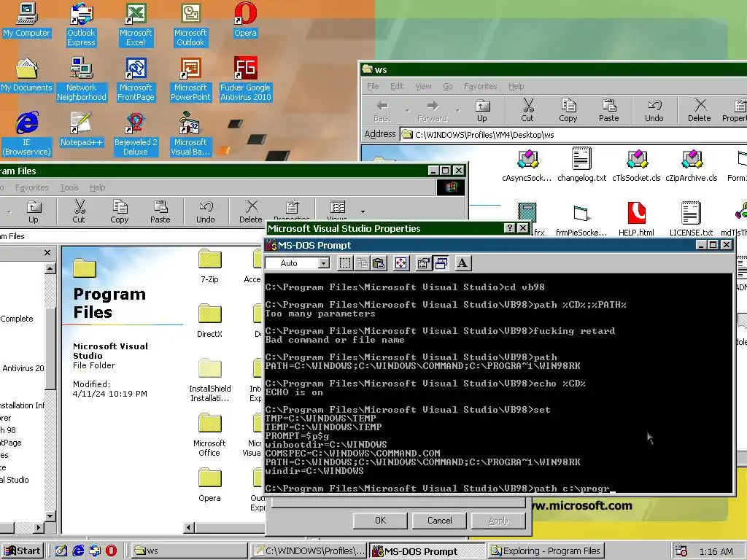The width and height of the screenshot is (747, 560).
Task: Click Delete in the ws window toolbar
Action: click(699, 110)
